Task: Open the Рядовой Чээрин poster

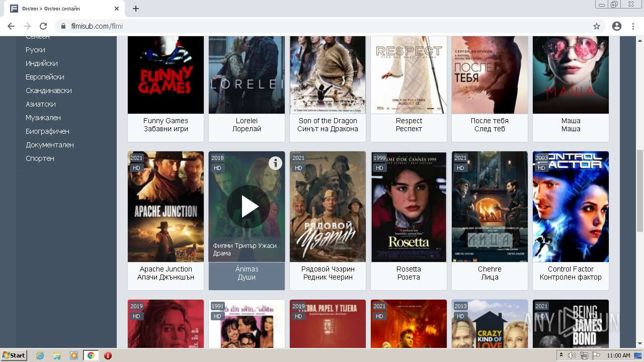Action: [328, 207]
